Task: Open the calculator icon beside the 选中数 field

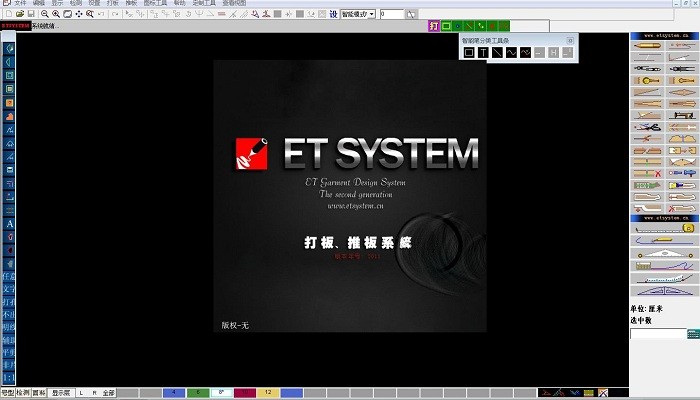Action: tap(693, 333)
